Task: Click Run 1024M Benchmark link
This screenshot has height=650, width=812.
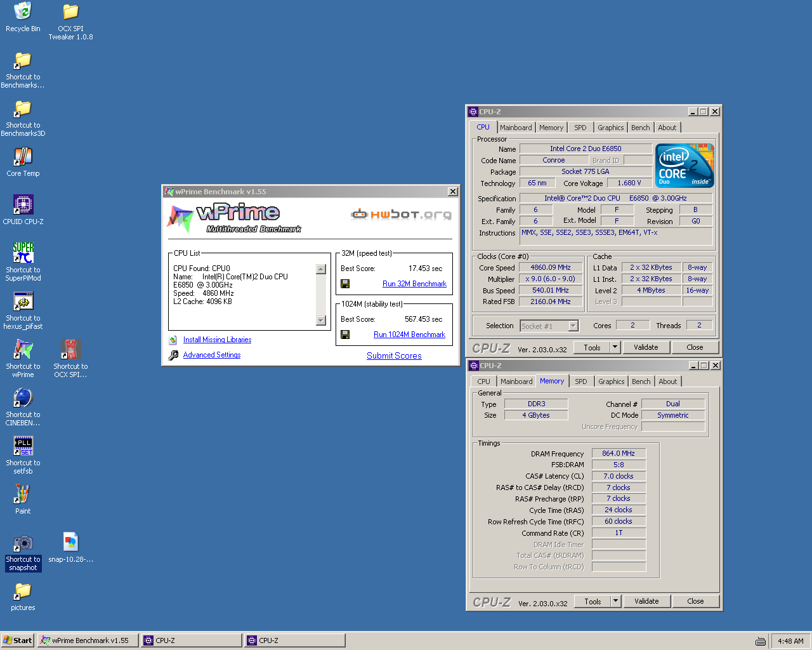Action: [409, 335]
